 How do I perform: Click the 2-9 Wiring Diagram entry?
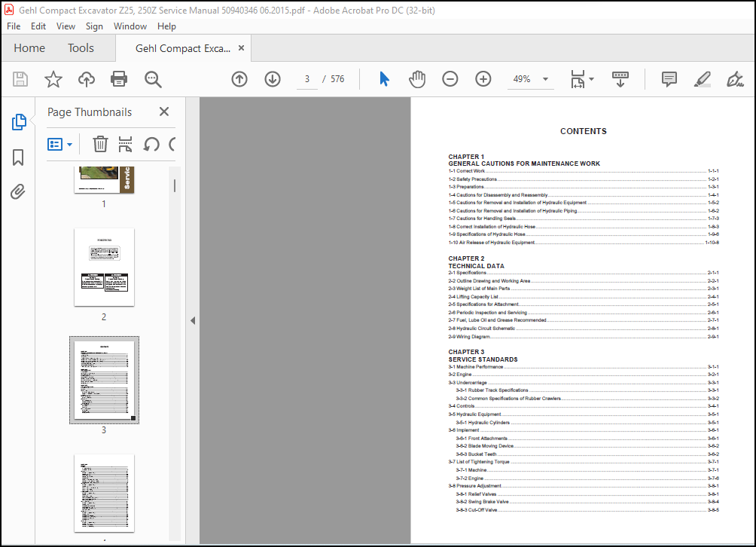[x=584, y=337]
